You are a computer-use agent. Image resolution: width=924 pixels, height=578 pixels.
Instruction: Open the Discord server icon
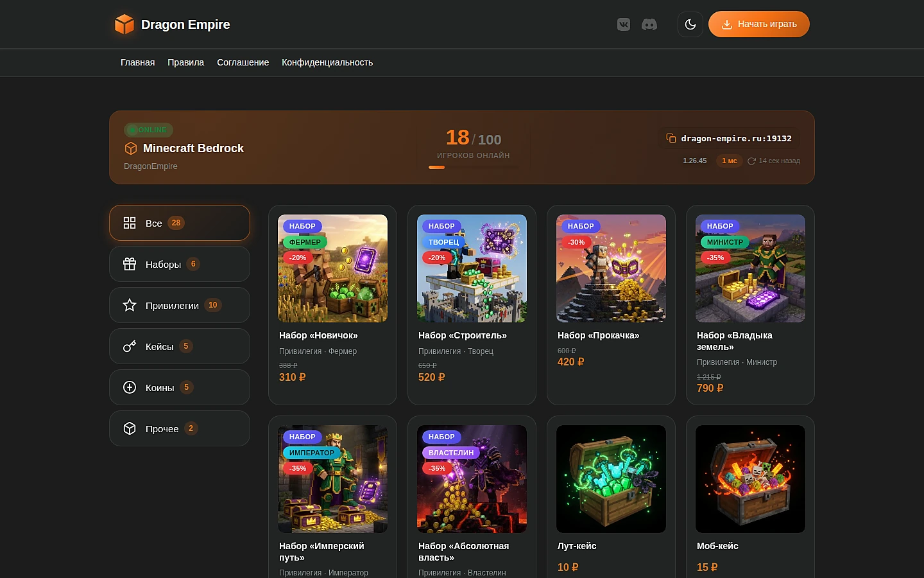click(649, 24)
